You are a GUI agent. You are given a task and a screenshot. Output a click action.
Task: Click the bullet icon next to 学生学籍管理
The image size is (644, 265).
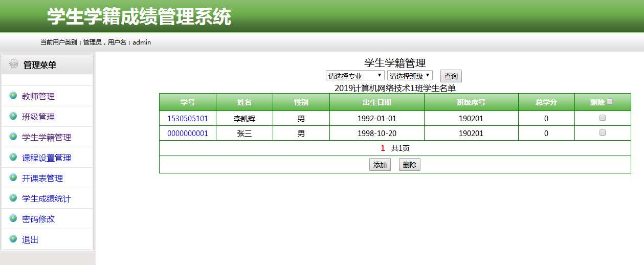13,137
